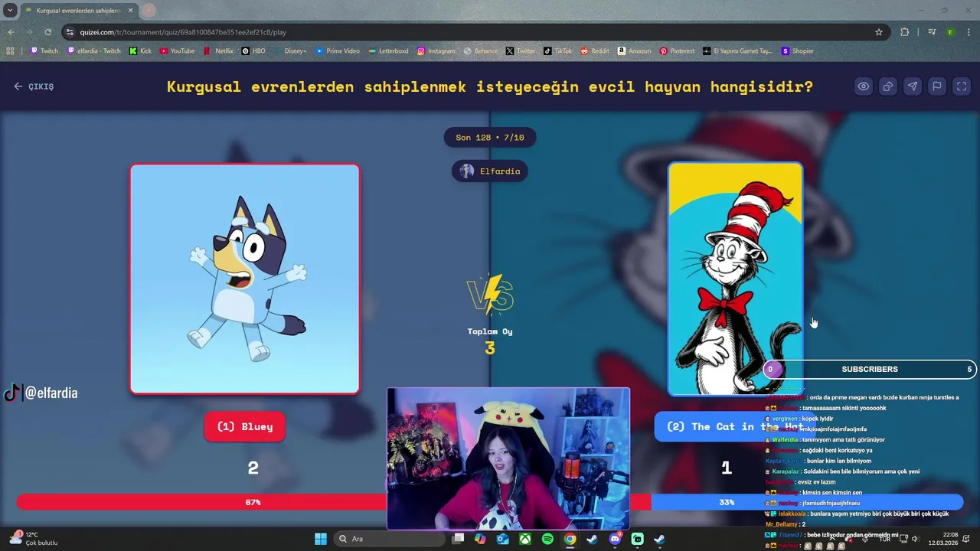Expand the tab search dropdown arrow

pyautogui.click(x=10, y=11)
